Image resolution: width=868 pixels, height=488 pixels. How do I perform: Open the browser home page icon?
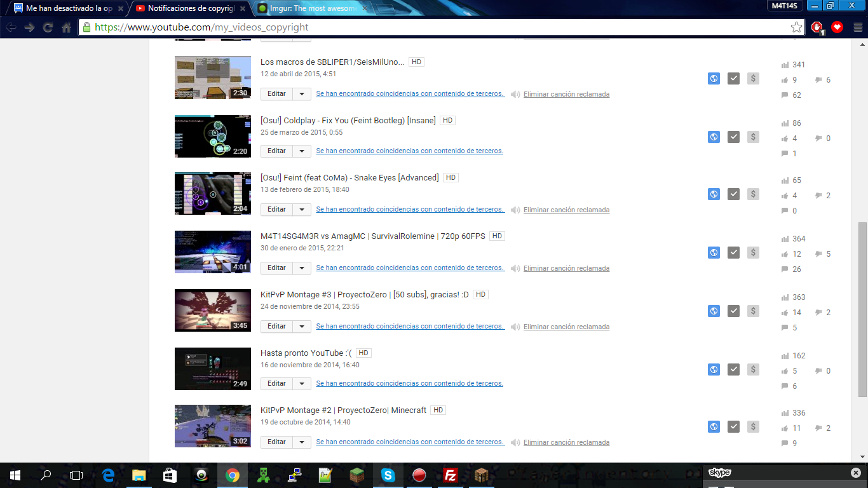(66, 27)
